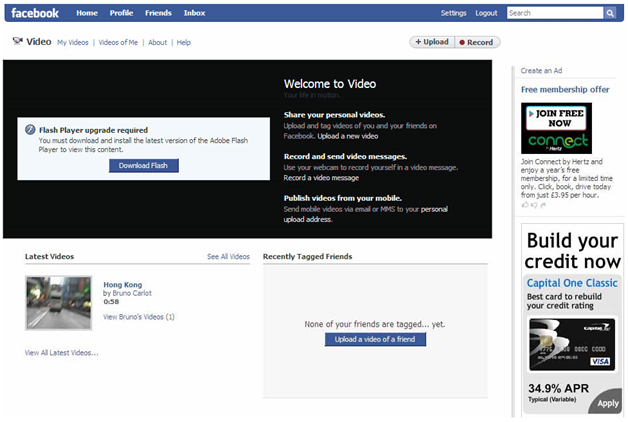Click the Create an Ad link

pos(541,71)
